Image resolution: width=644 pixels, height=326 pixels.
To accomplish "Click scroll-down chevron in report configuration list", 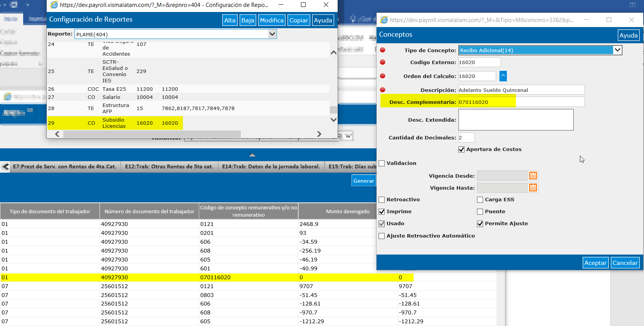I will 334,120.
